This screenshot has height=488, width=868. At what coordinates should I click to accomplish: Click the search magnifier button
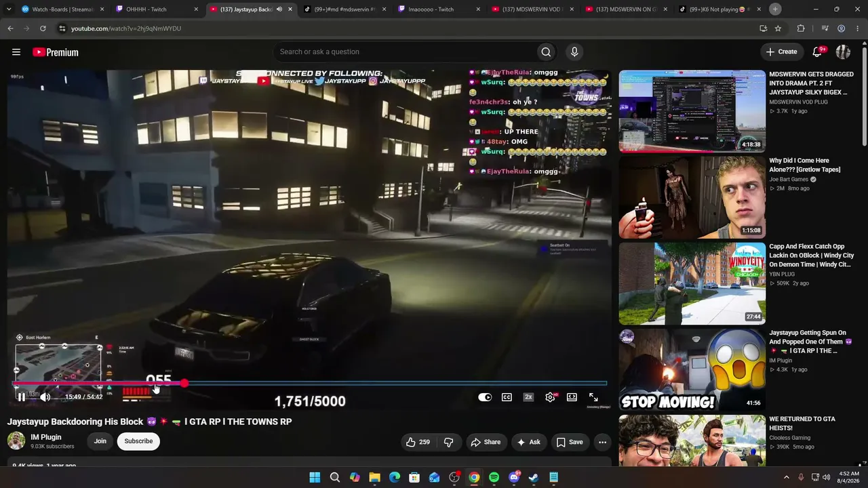coord(546,52)
